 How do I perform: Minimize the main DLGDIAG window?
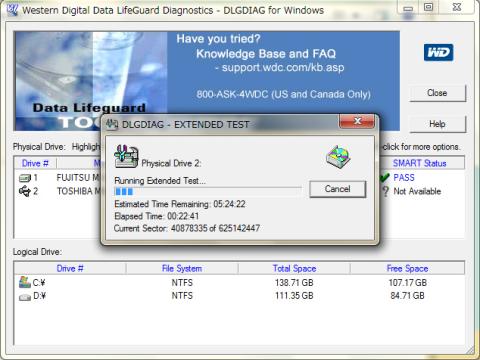pos(408,7)
